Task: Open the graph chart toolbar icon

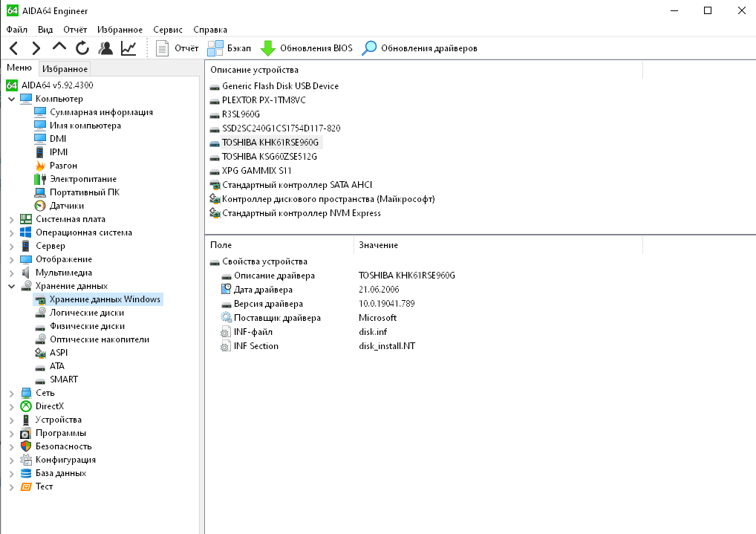Action: 128,48
